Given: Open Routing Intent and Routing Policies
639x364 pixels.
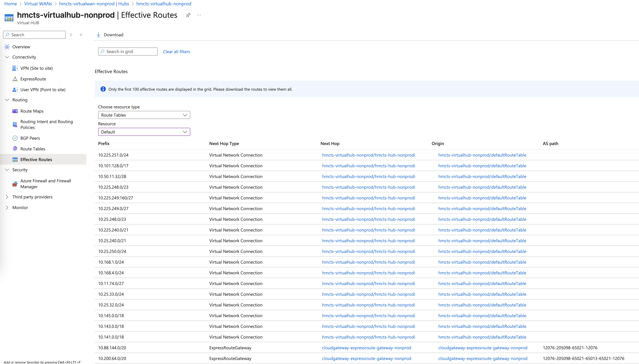Looking at the screenshot, I should (x=47, y=124).
